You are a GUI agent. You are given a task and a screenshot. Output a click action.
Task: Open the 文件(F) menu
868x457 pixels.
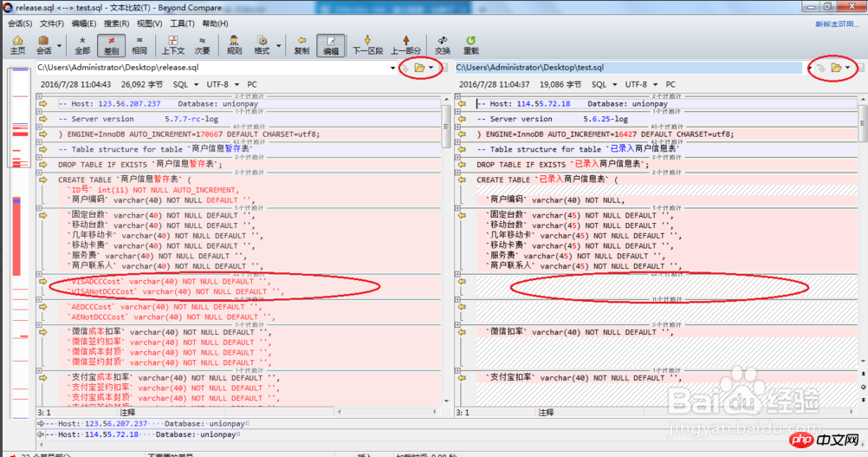51,23
